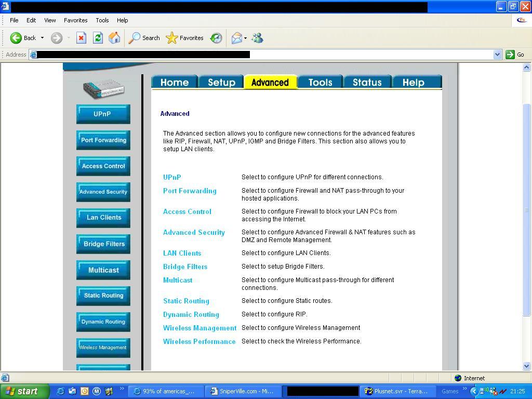Screen dimensions: 532x399
Task: Open the Port Forwarding link
Action: (190, 191)
